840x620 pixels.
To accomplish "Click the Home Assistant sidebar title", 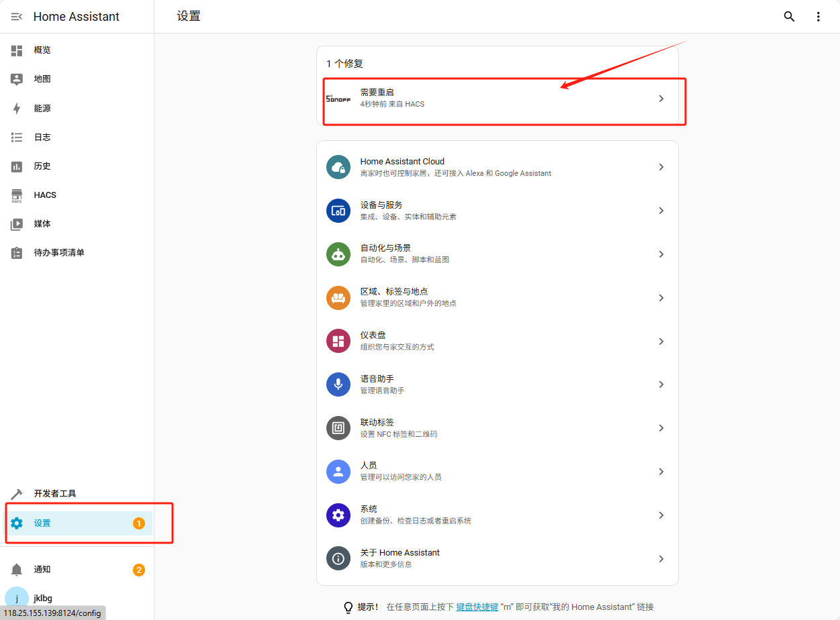I will pyautogui.click(x=77, y=17).
